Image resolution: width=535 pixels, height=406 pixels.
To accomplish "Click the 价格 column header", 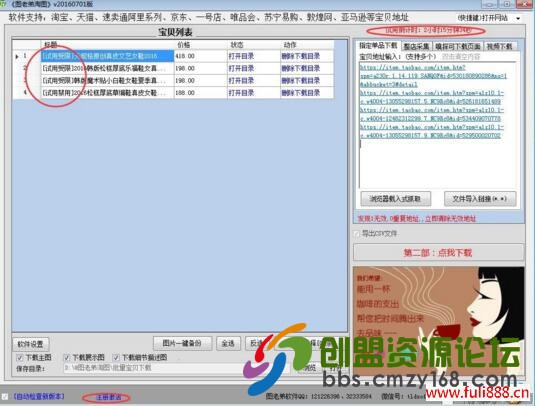I will (x=184, y=45).
